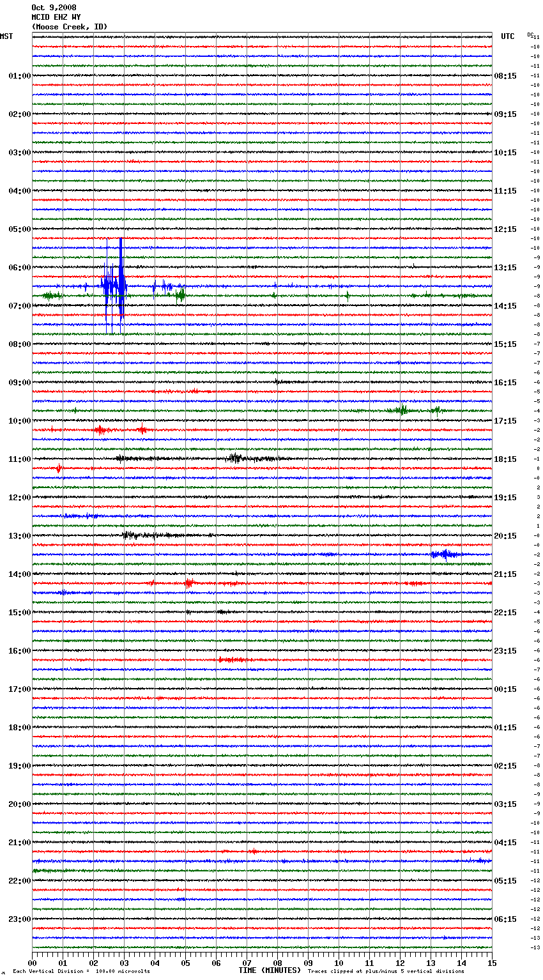The height and width of the screenshot is (980, 543).
Task: Click the 00:15 UTC time label
Action: [505, 689]
